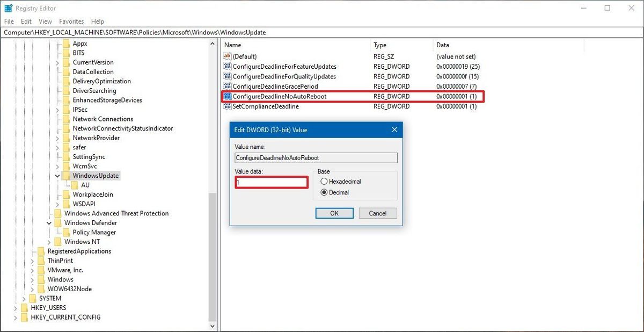This screenshot has width=644, height=332.
Task: Select the Hexadecimal base option
Action: point(323,181)
